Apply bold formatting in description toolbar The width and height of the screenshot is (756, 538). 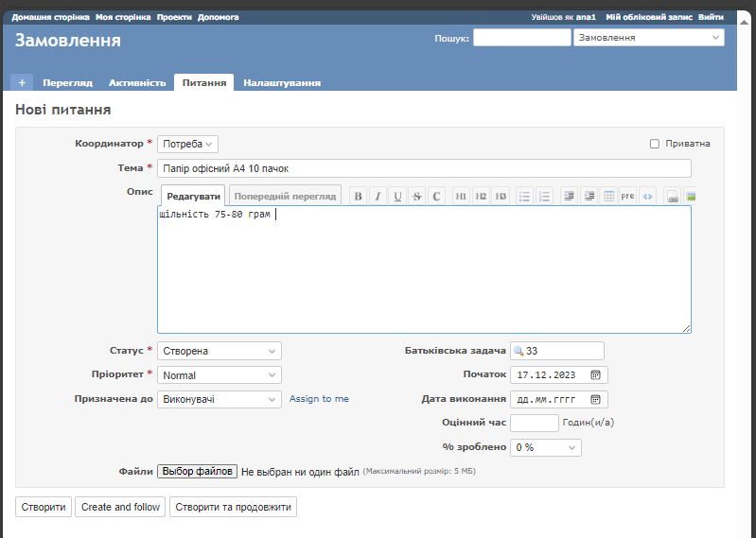point(358,197)
